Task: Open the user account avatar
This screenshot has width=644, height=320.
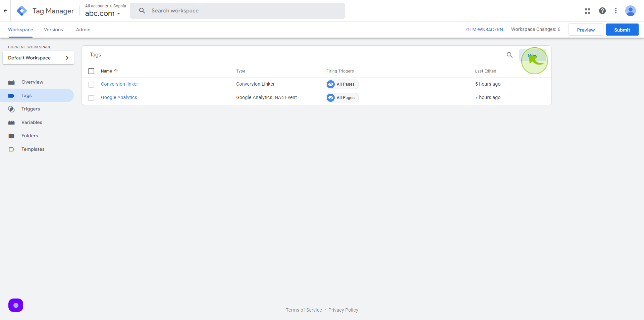Action: point(631,11)
